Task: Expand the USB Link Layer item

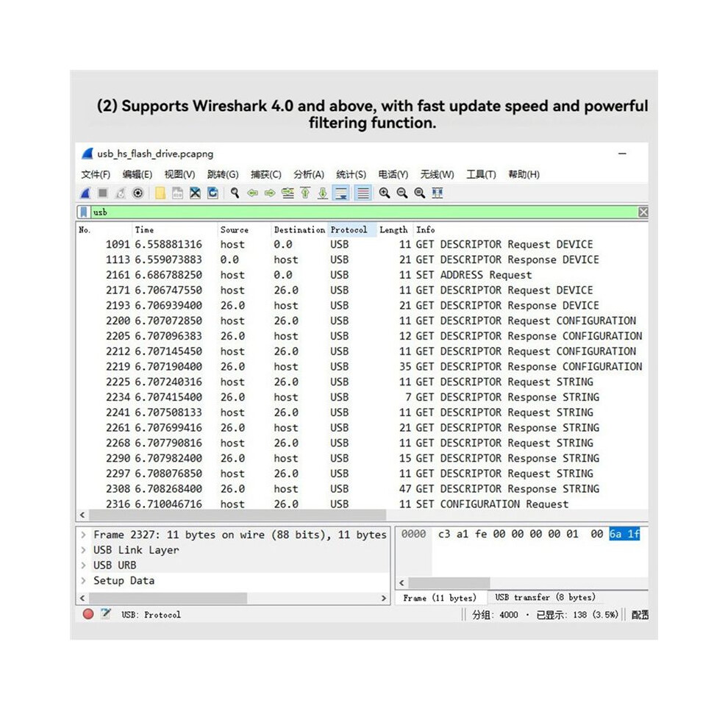Action: (x=84, y=550)
